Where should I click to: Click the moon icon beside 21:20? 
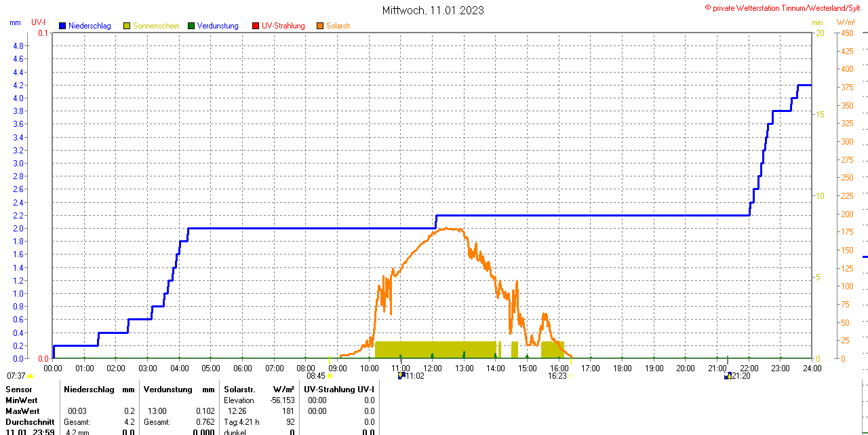(728, 375)
